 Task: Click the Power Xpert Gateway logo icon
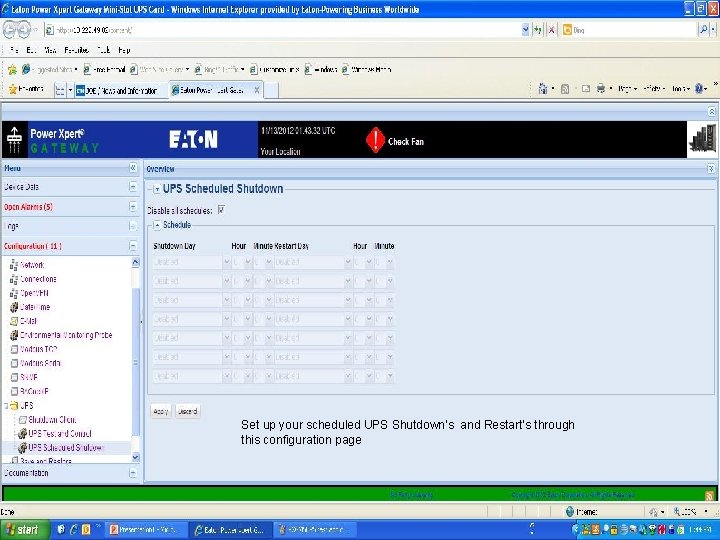click(14, 140)
